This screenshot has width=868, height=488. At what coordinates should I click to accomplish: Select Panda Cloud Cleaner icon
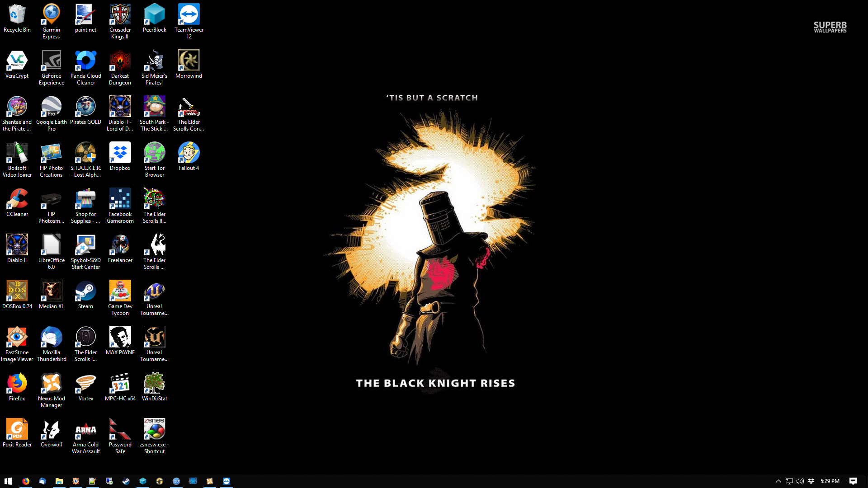[86, 68]
